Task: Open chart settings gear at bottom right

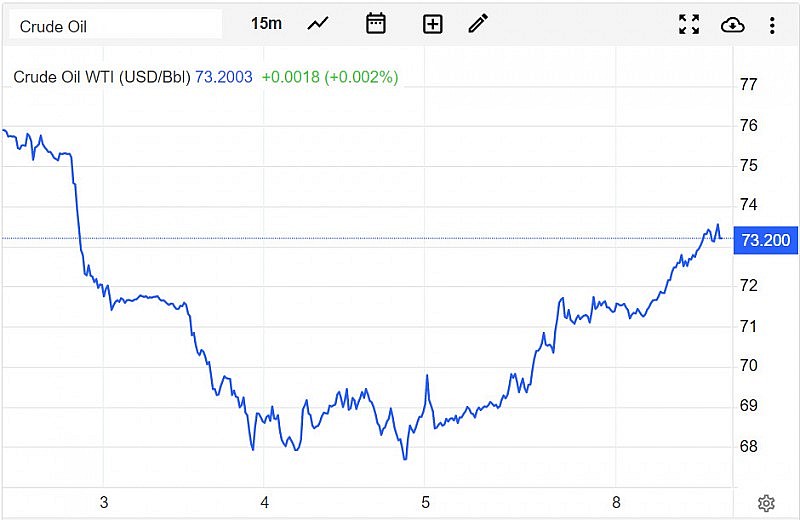Action: (766, 503)
